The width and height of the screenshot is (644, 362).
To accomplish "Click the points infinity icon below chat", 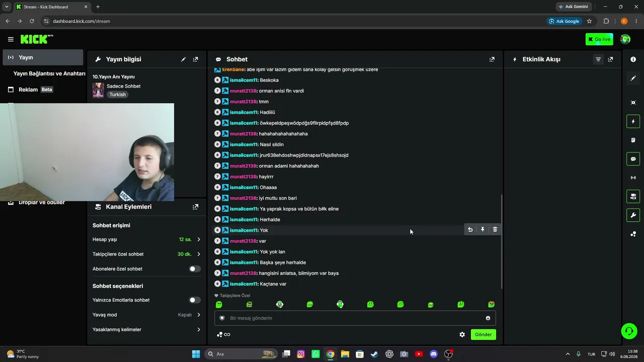I will pos(223,334).
